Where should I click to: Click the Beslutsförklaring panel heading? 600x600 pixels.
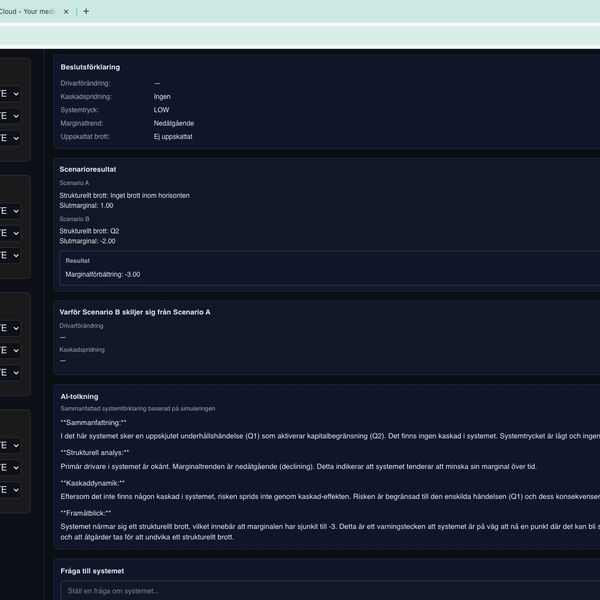tap(90, 67)
